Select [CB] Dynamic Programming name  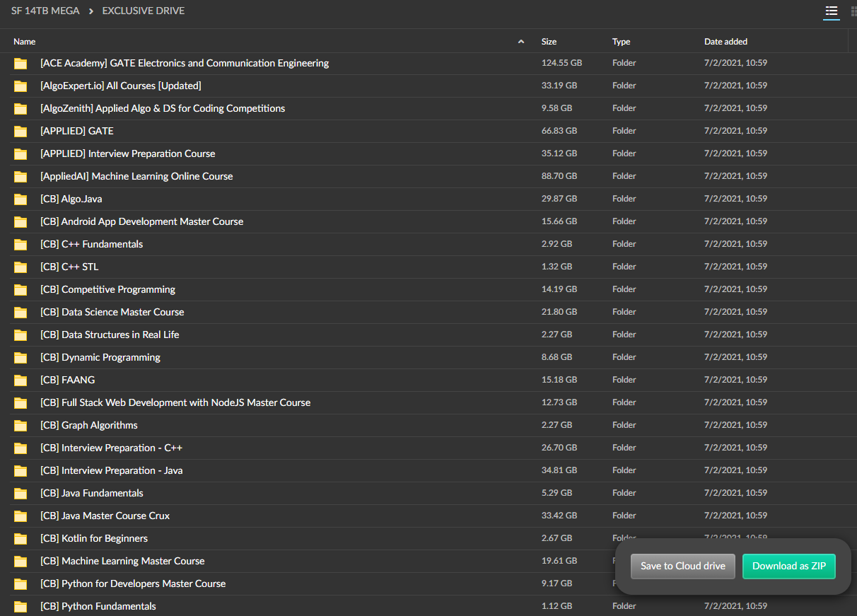(100, 357)
